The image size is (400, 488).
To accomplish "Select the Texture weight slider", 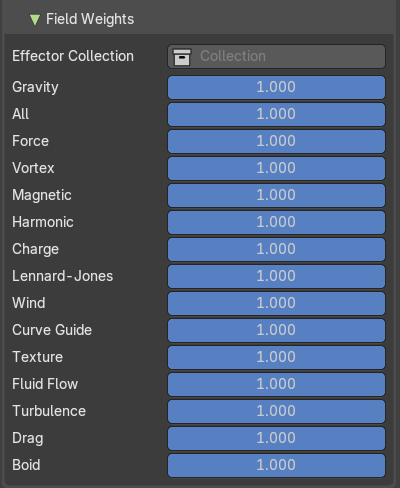I will tap(276, 357).
